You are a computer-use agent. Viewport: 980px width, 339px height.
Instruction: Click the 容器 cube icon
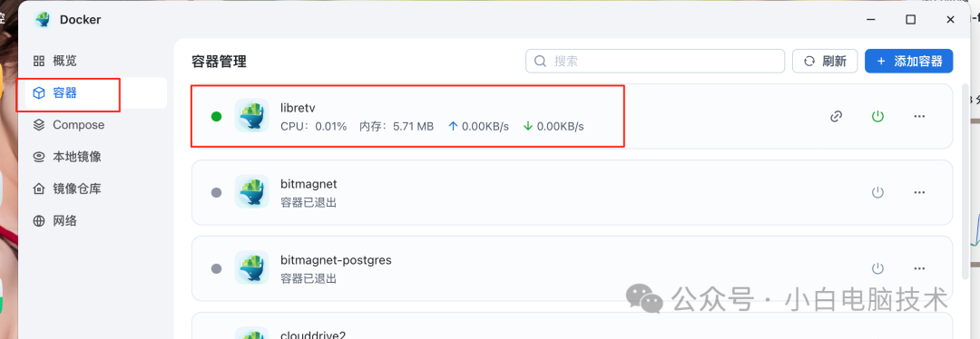(x=39, y=93)
